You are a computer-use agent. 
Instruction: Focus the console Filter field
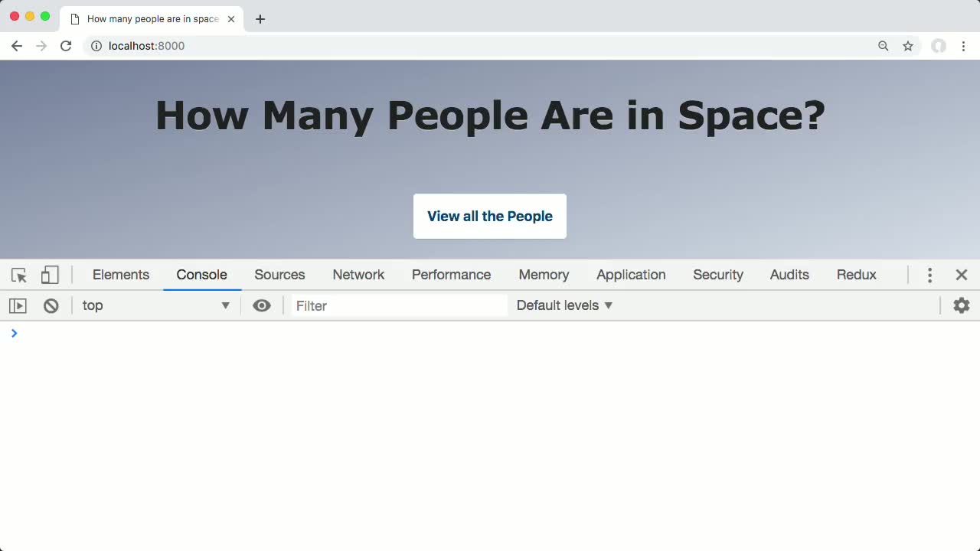398,305
